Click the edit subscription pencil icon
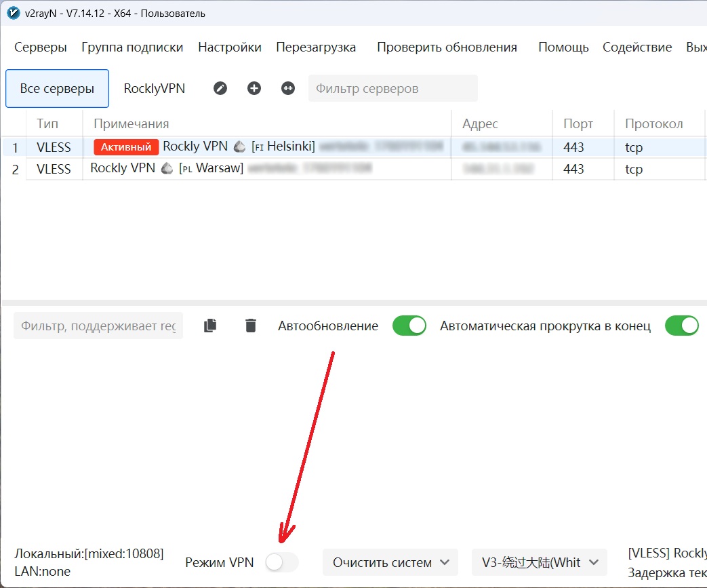This screenshot has width=707, height=588. pyautogui.click(x=220, y=88)
